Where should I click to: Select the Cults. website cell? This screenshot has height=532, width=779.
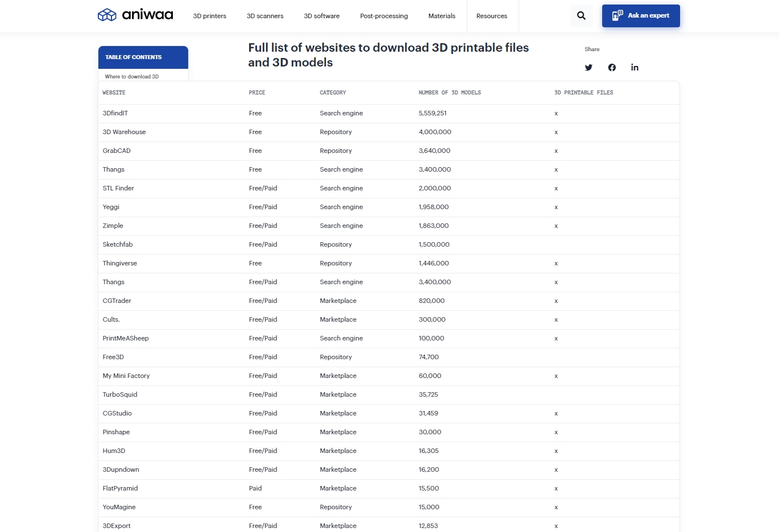click(111, 319)
